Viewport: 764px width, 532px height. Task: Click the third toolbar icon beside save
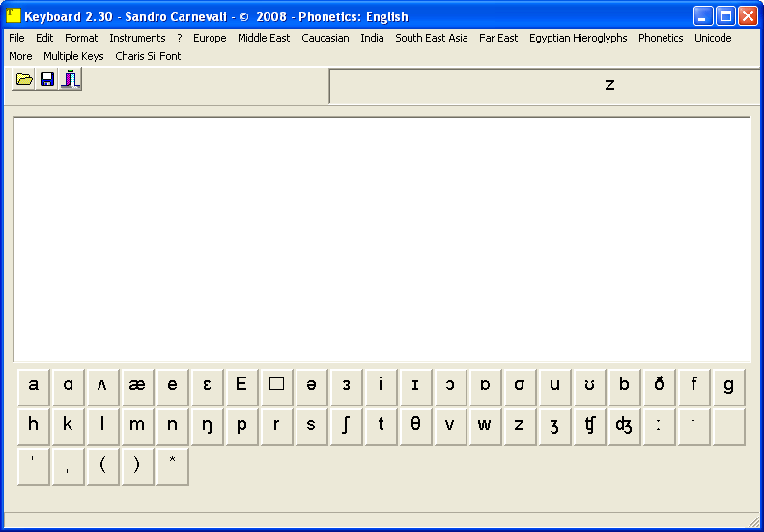click(71, 79)
